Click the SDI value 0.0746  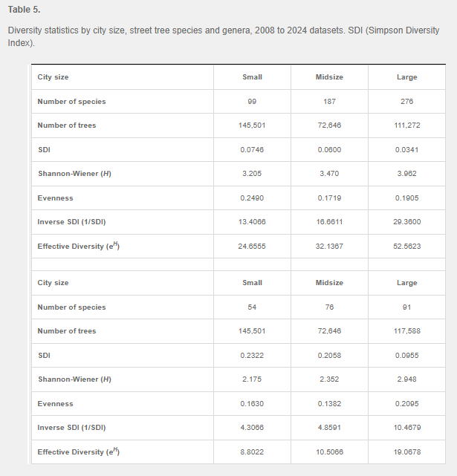coord(252,149)
